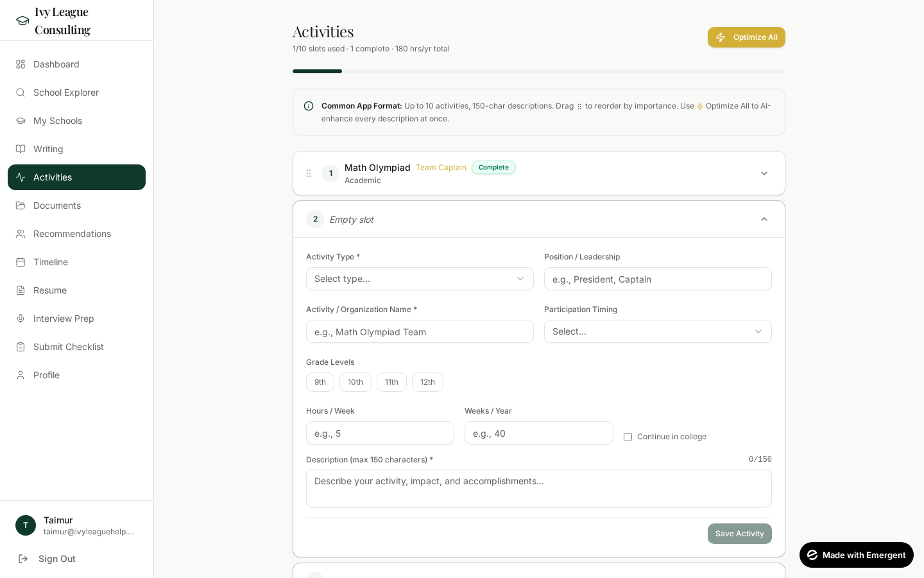The width and height of the screenshot is (924, 578).
Task: Toggle the 11th grade level
Action: (391, 382)
